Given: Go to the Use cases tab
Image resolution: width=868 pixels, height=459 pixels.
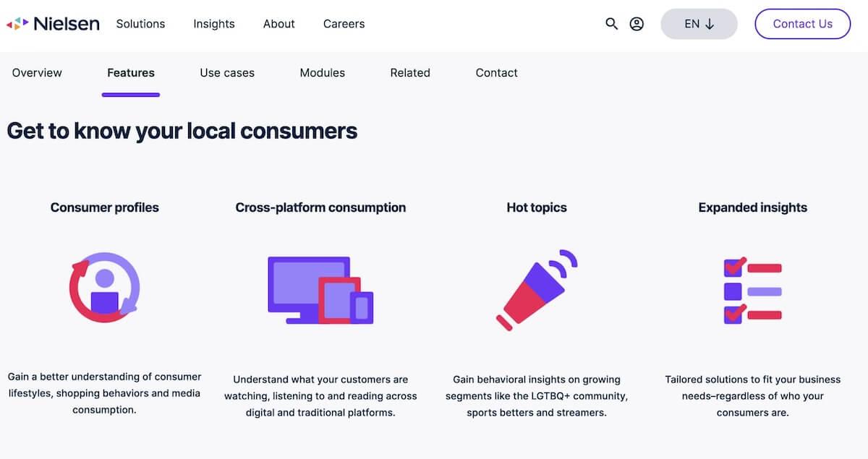Looking at the screenshot, I should pos(227,73).
